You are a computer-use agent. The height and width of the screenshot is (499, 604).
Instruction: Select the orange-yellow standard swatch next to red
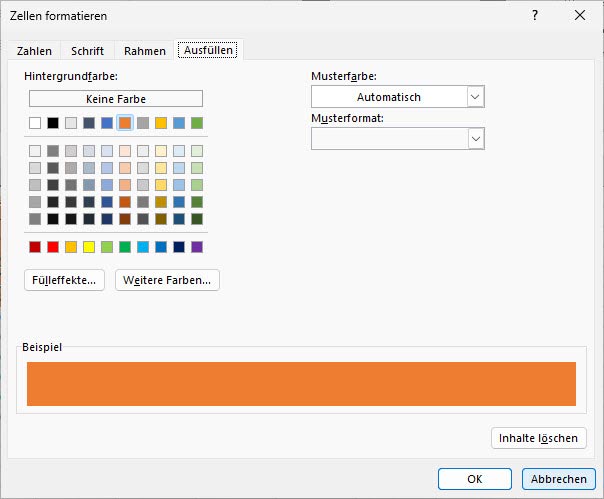pyautogui.click(x=71, y=247)
